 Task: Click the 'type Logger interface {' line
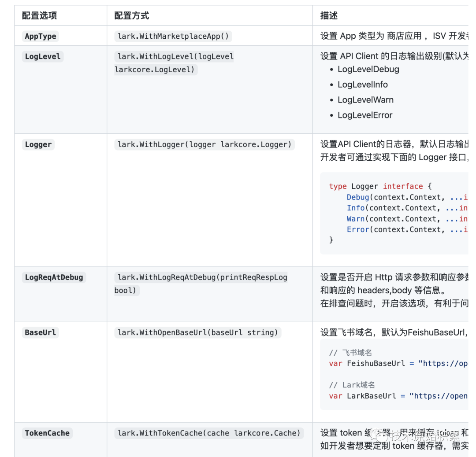(380, 186)
